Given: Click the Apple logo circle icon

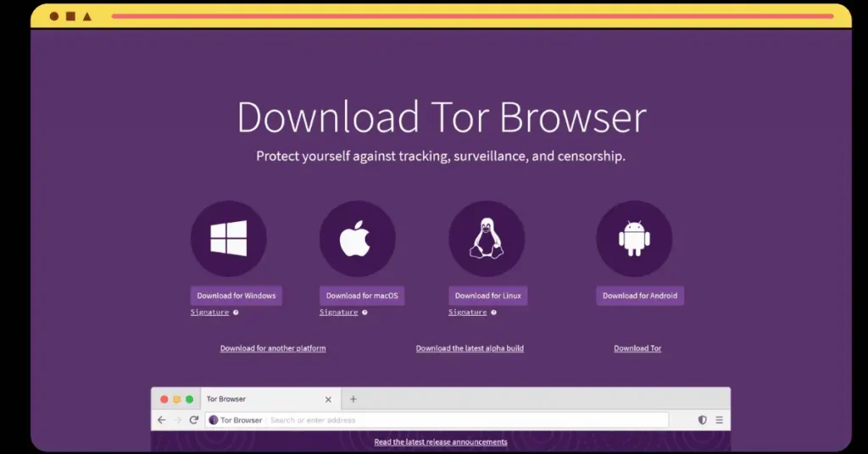Looking at the screenshot, I should point(358,238).
